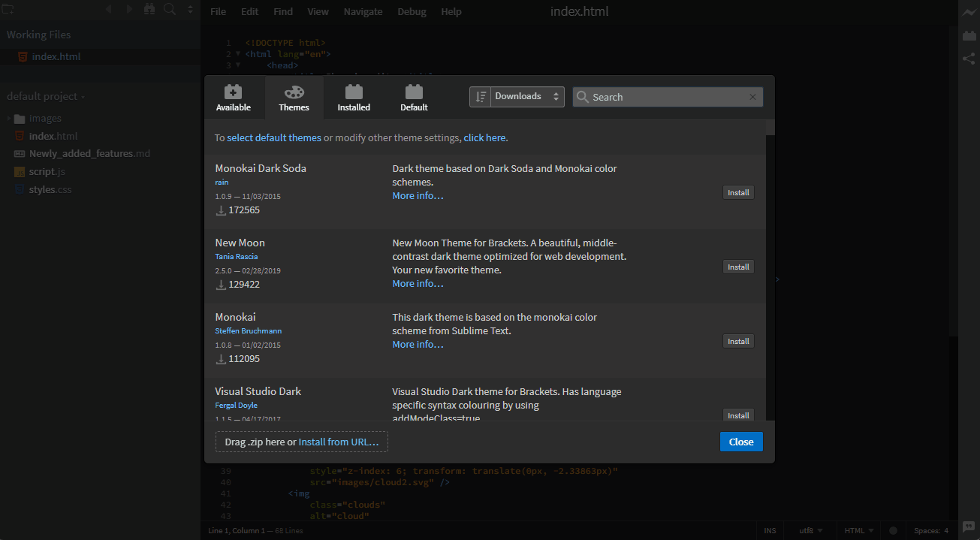Navigate backward with the left arrow icon
Screen dimensions: 980x540
point(109,10)
